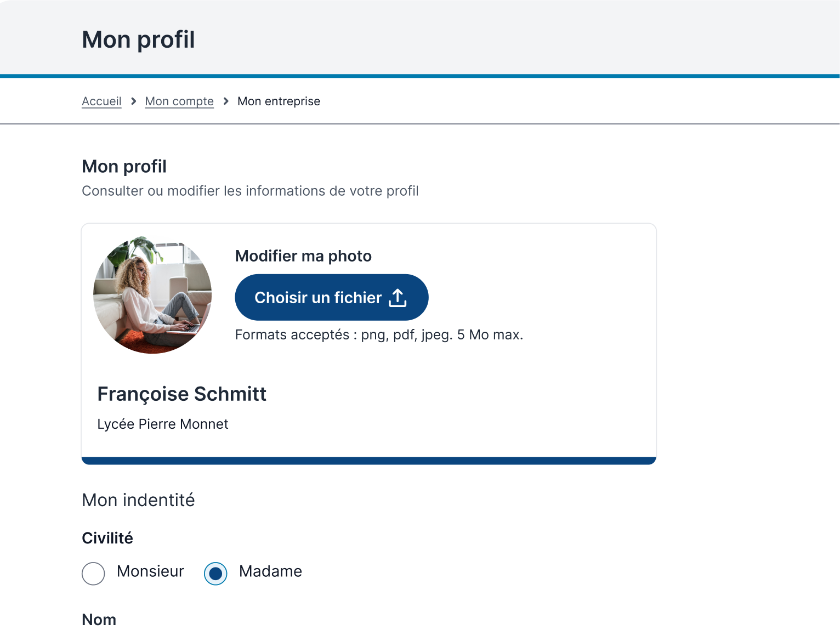Click the Mon entreprise breadcrumb item
The image size is (840, 630).
(x=279, y=101)
